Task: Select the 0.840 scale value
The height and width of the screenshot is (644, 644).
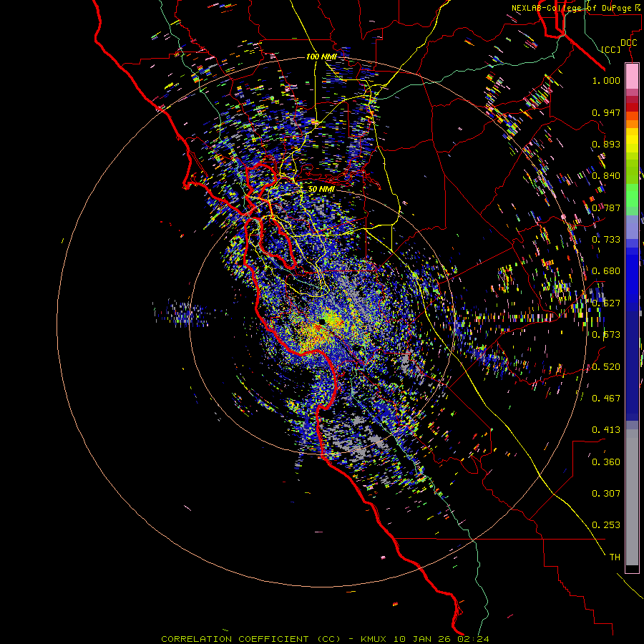Action: point(606,176)
